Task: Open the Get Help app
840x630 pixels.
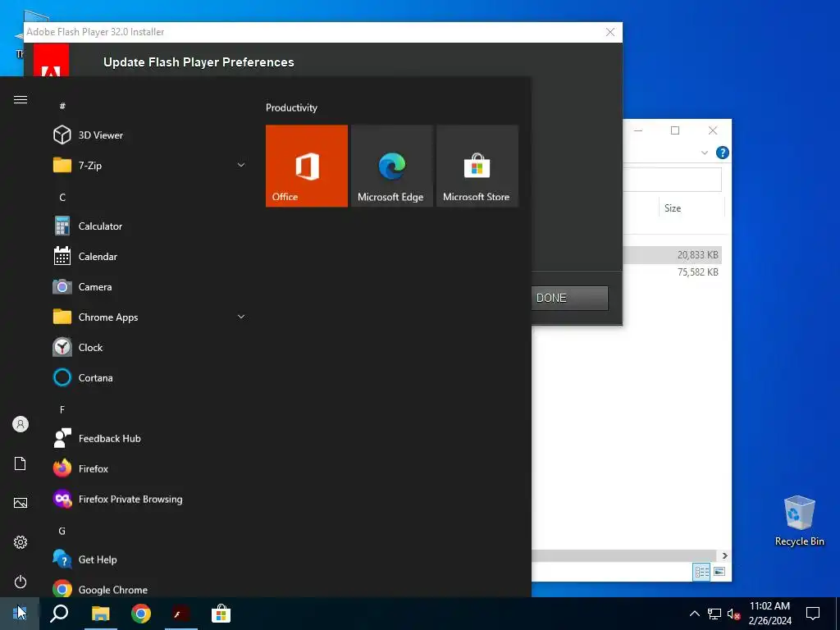Action: pos(150,559)
